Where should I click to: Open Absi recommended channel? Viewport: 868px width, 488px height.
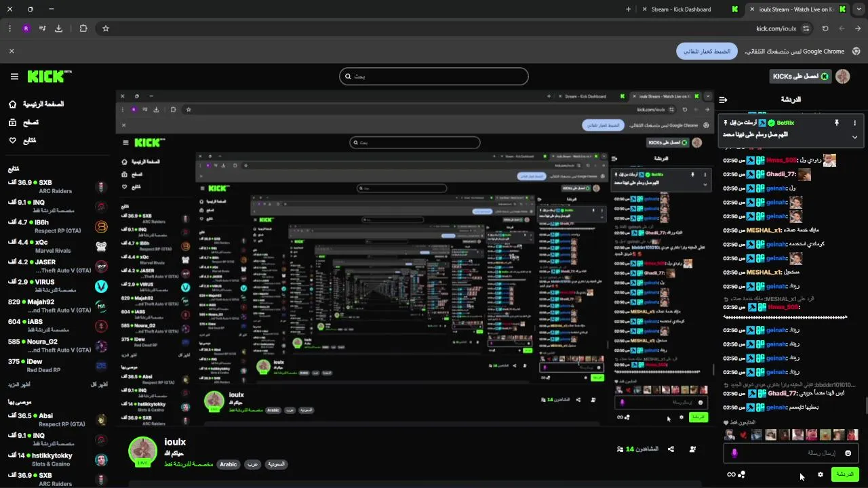[57, 420]
